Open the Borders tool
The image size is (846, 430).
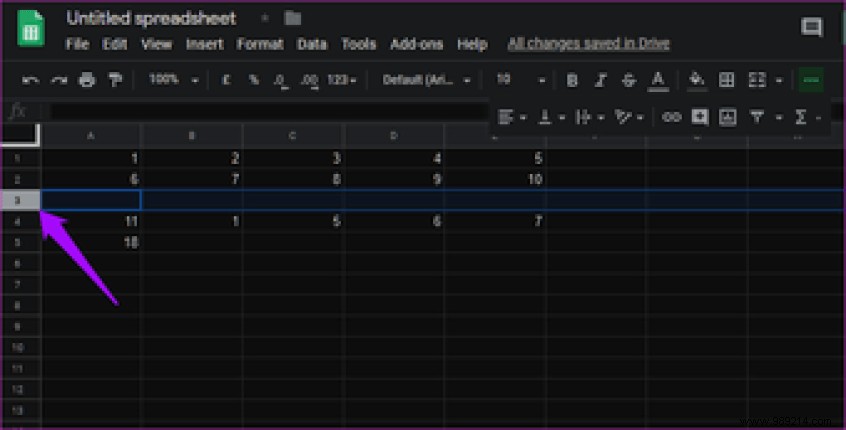[x=726, y=80]
